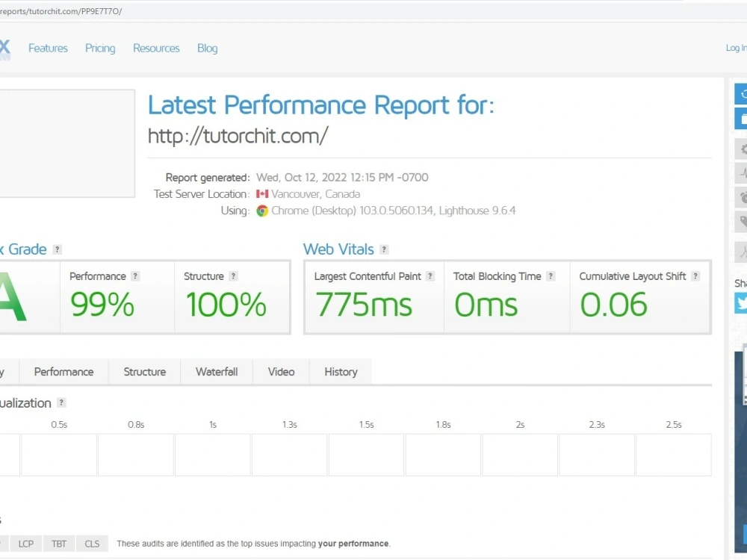Click the Twitter share icon
The image size is (747, 560).
[741, 303]
